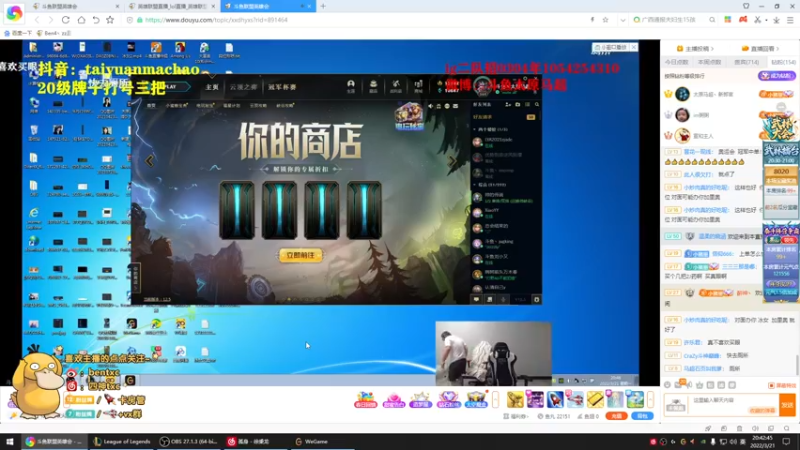Viewport: 800px width, 450px height.
Task: Open the browser home page icon
Action: click(x=81, y=20)
